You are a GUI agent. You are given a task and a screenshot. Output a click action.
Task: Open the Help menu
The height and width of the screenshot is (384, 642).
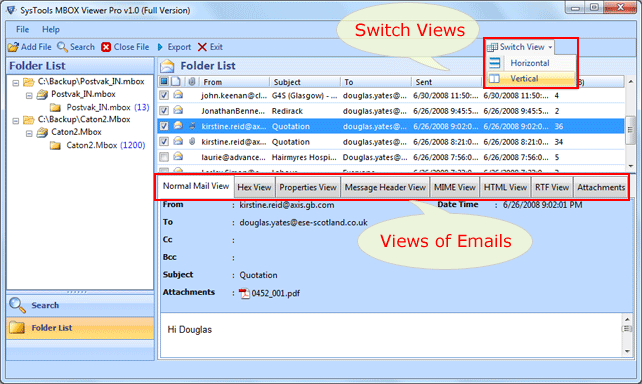51,29
